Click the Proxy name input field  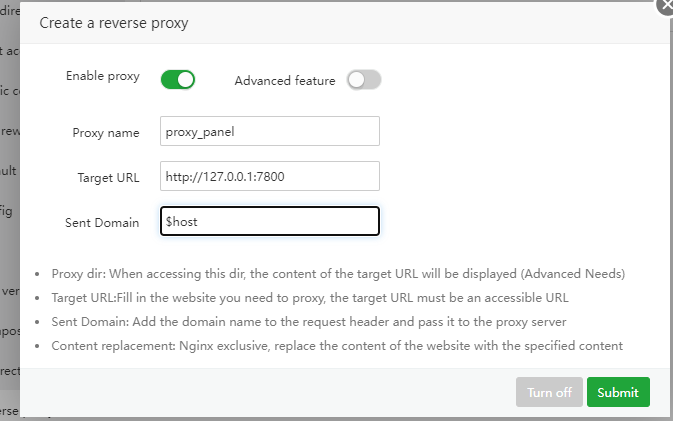(x=269, y=131)
